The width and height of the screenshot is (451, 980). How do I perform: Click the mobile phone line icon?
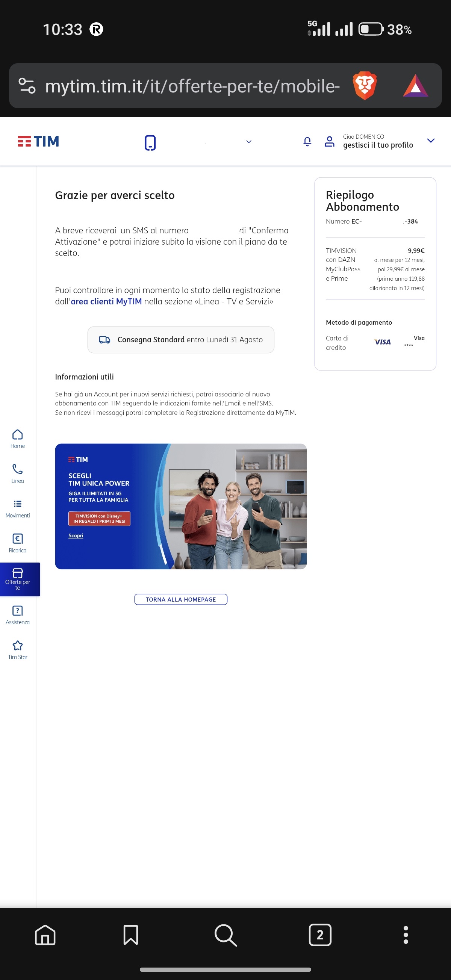click(x=150, y=143)
